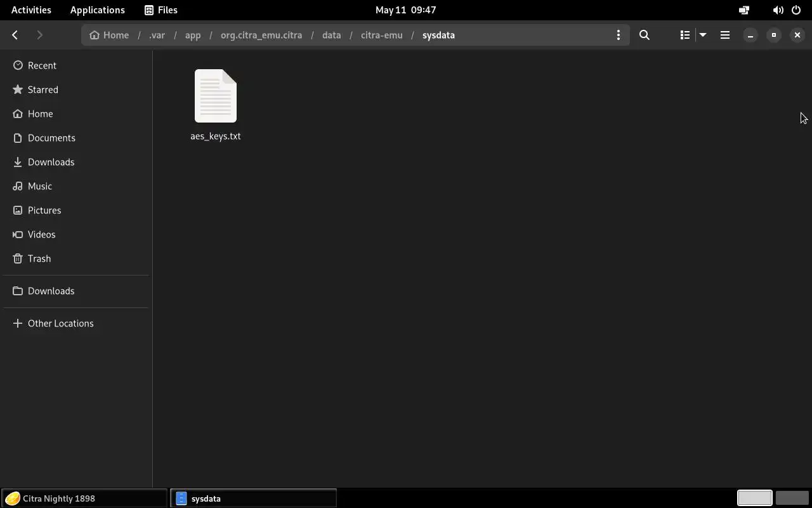The height and width of the screenshot is (508, 812).
Task: Click the network status icon in top bar
Action: pos(744,10)
